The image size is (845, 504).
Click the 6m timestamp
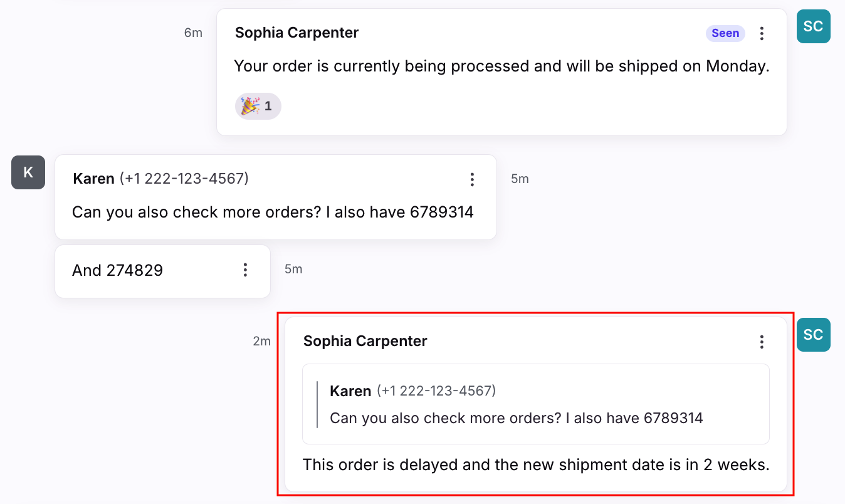[x=193, y=33]
